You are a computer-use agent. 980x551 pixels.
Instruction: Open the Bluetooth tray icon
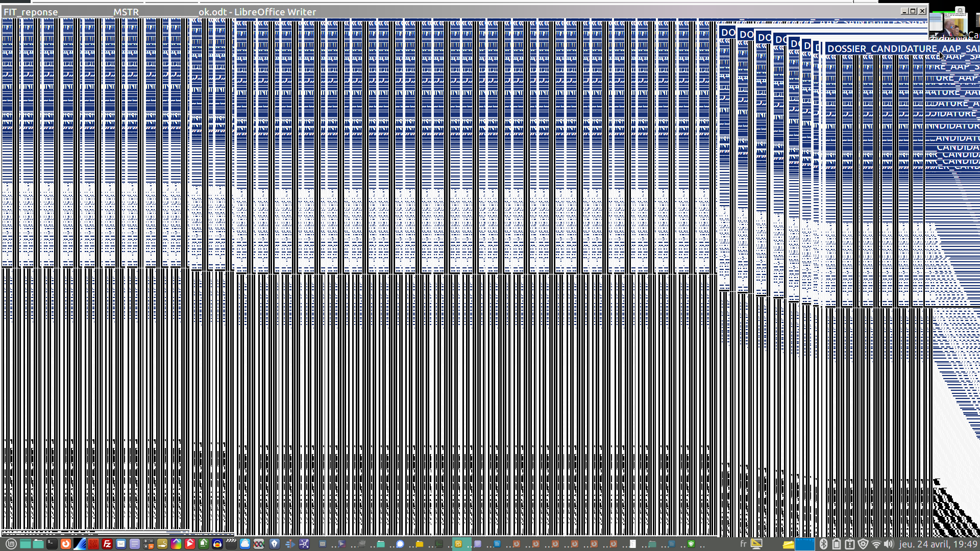tap(823, 544)
